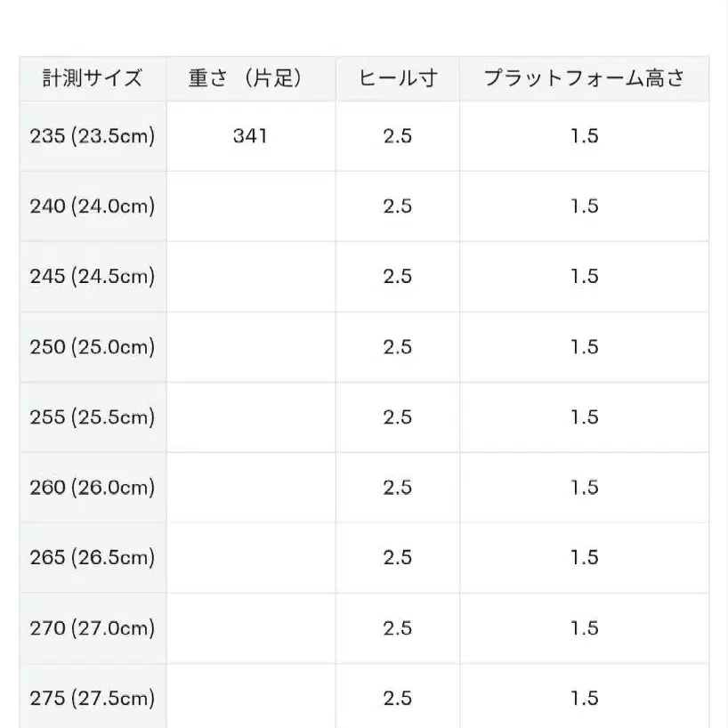Click the ヒール寸 column header
Image resolution: width=728 pixels, height=728 pixels.
coord(397,78)
